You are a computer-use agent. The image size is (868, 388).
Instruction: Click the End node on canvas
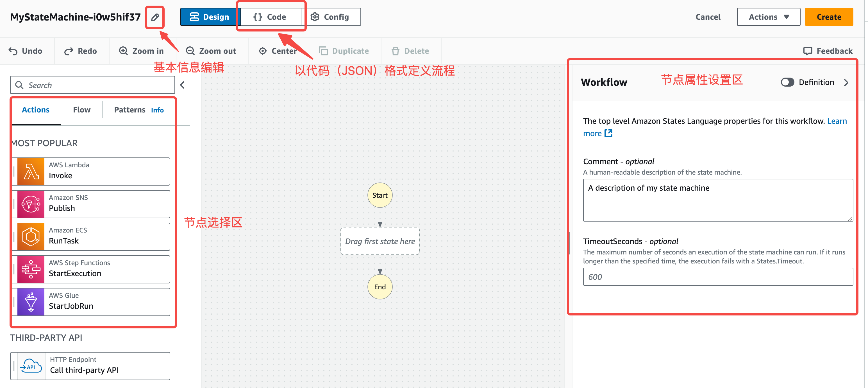pyautogui.click(x=380, y=287)
